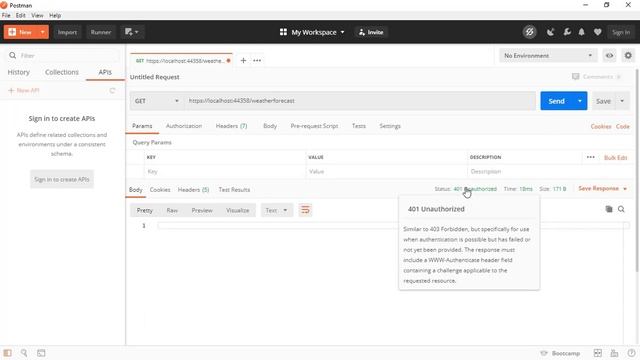Search response with magnifier icon
The image size is (640, 360).
(621, 209)
